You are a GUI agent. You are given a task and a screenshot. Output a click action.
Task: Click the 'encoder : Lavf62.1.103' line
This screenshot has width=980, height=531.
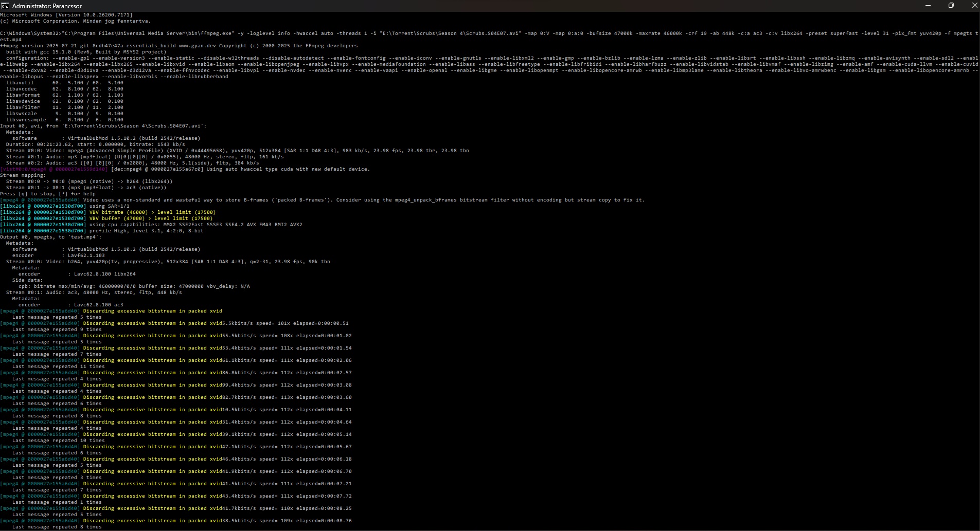tap(59, 255)
